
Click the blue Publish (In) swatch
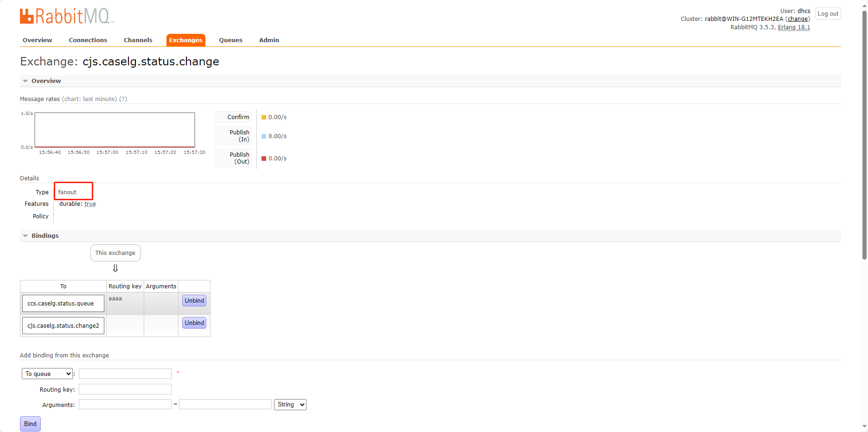pos(264,136)
